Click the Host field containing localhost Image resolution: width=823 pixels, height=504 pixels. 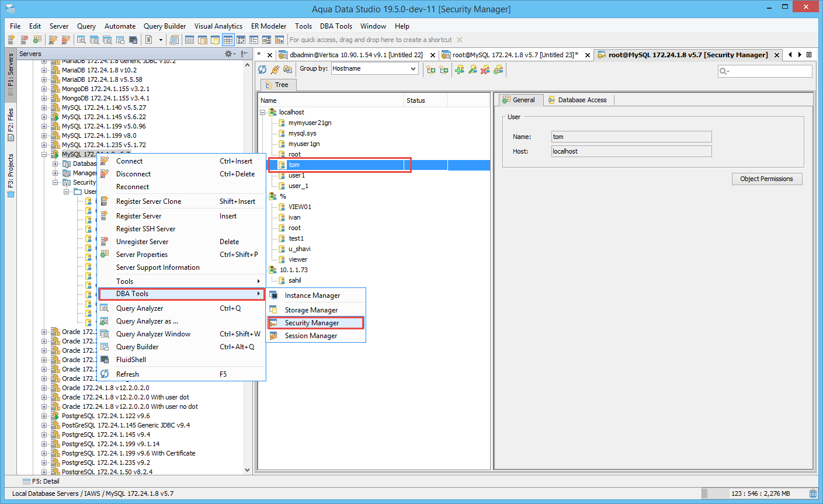[631, 151]
